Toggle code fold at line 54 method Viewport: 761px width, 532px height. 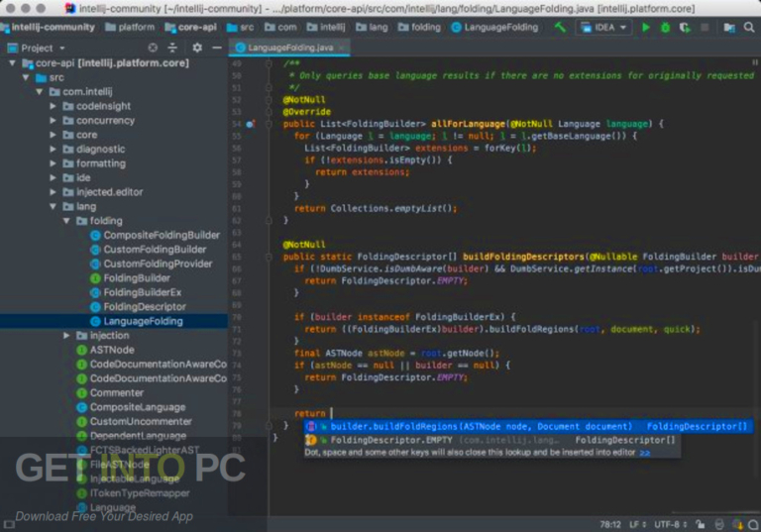pos(269,124)
